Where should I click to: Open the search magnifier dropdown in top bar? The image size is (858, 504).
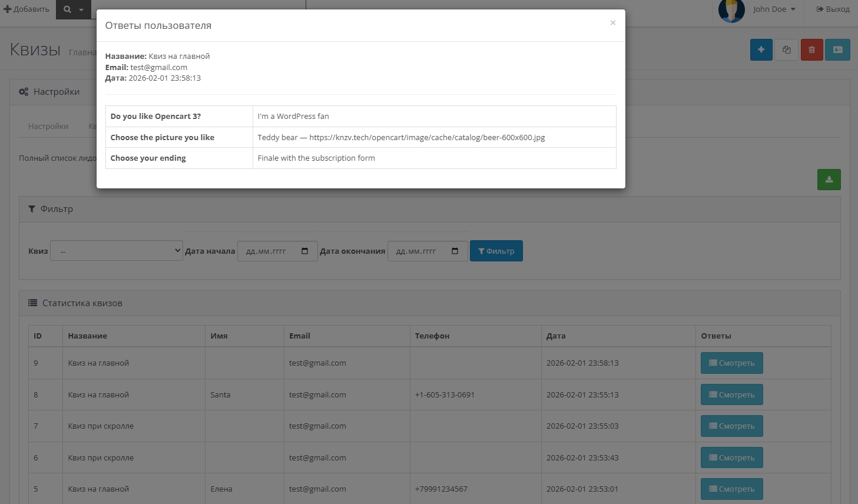pyautogui.click(x=73, y=9)
